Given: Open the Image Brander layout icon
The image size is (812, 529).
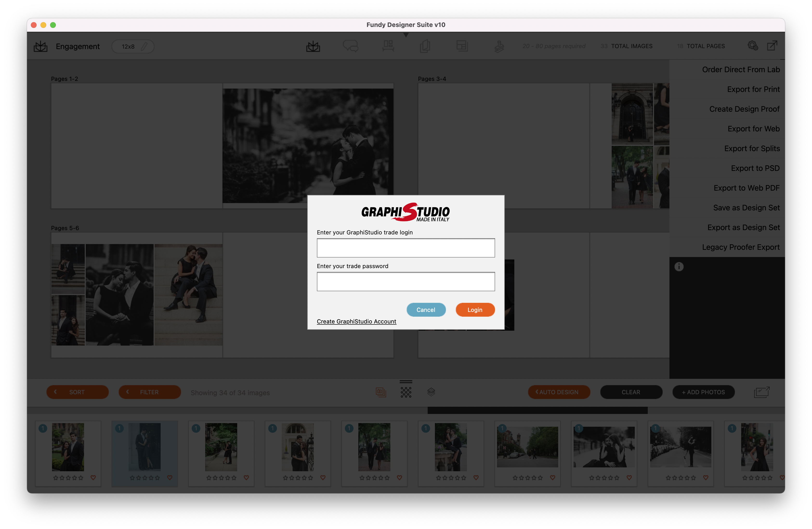Looking at the screenshot, I should coord(462,46).
